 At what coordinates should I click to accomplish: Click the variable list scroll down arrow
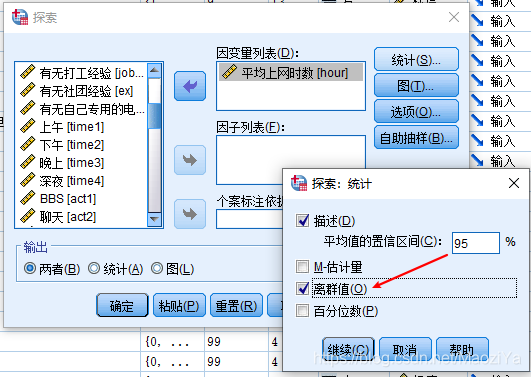click(x=155, y=219)
